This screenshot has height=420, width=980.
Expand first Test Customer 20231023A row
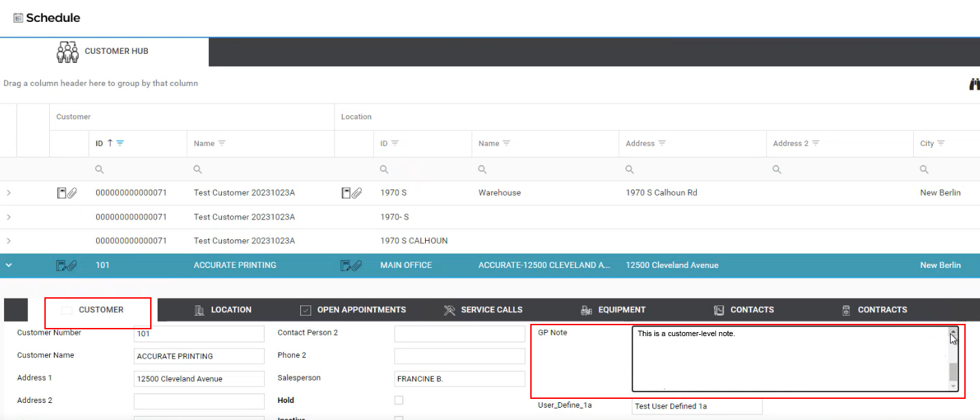pyautogui.click(x=8, y=193)
